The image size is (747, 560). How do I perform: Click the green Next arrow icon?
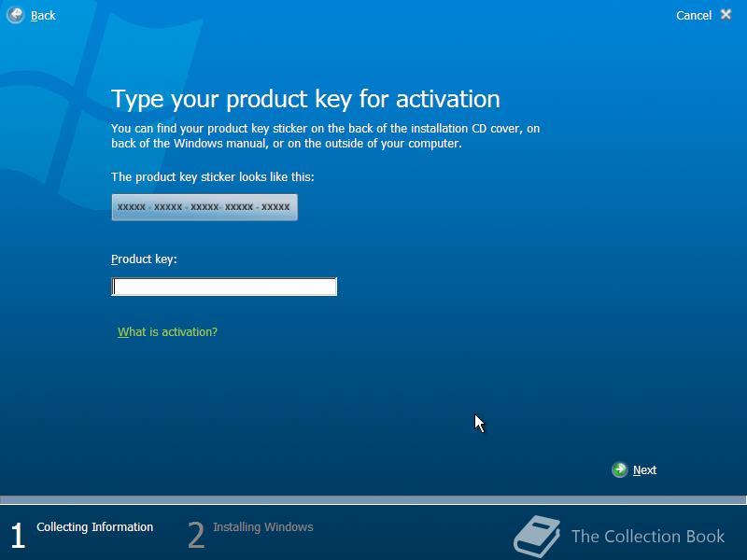(619, 470)
